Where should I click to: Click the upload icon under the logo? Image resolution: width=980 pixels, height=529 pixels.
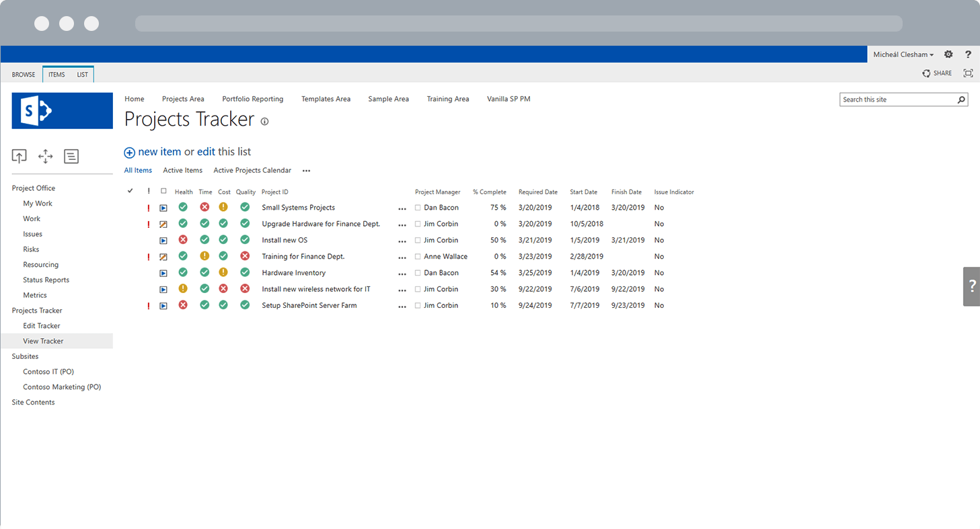pos(20,157)
